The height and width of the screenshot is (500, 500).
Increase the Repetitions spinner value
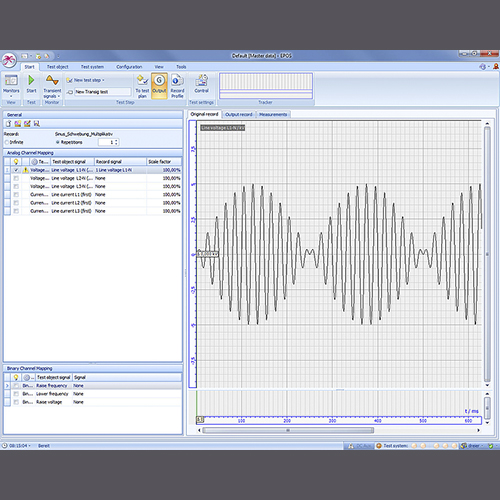(116, 141)
